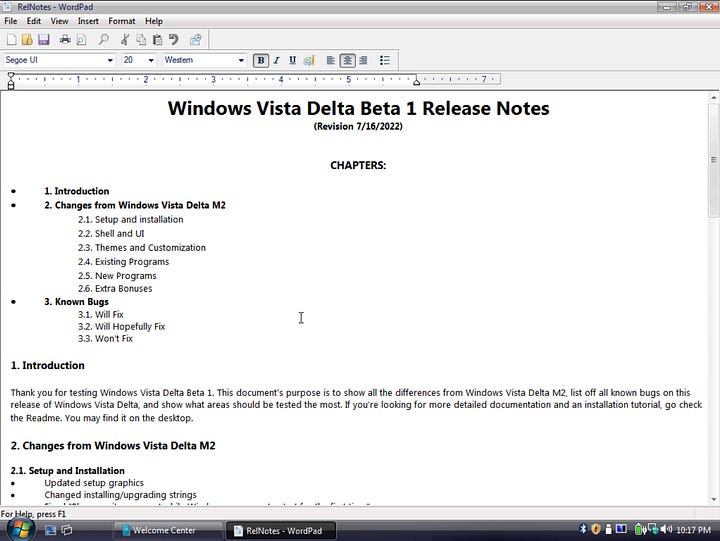The image size is (720, 541).
Task: Click the Bluetooth tray icon
Action: pyautogui.click(x=583, y=529)
